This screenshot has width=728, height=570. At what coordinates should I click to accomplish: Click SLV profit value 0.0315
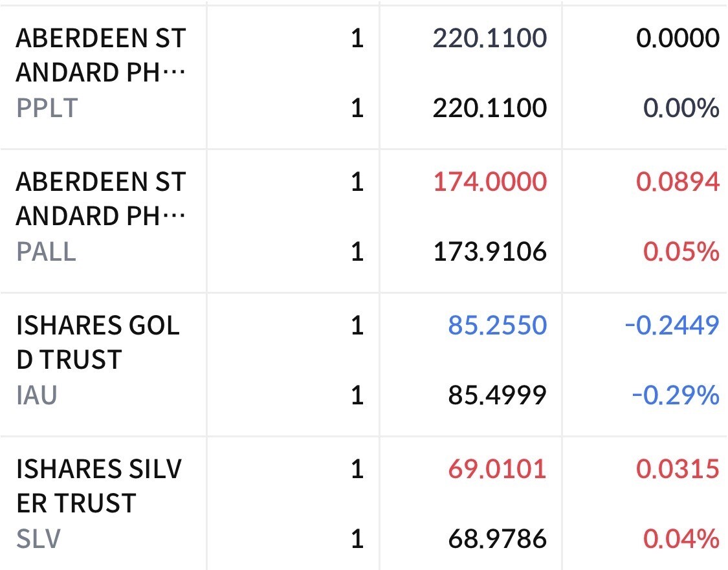(x=678, y=468)
